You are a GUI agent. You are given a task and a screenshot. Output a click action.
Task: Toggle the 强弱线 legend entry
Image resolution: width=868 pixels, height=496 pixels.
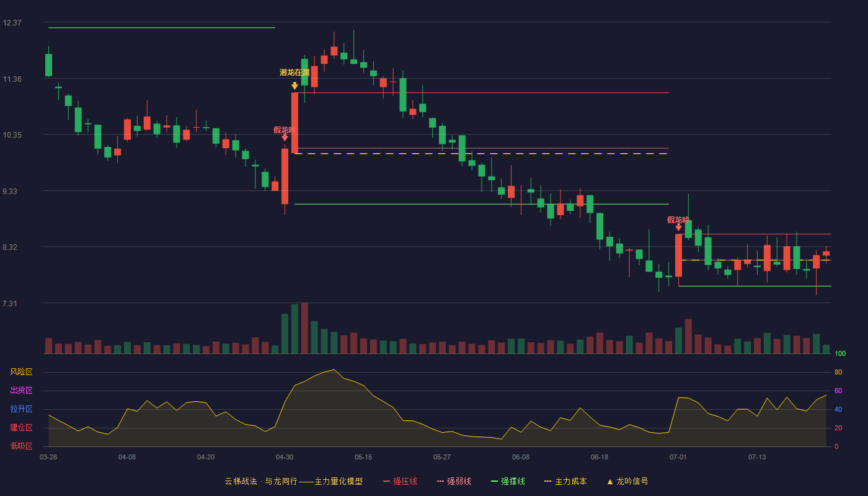[x=454, y=481]
